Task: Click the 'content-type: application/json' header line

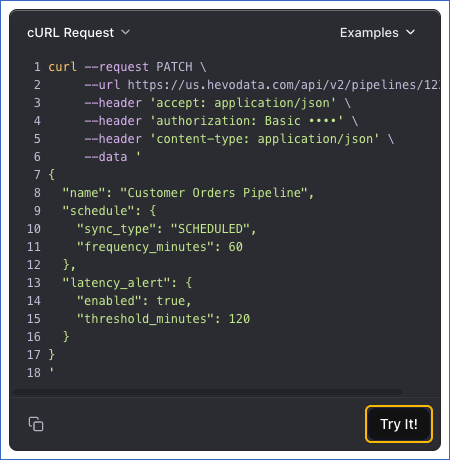Action: (239, 139)
